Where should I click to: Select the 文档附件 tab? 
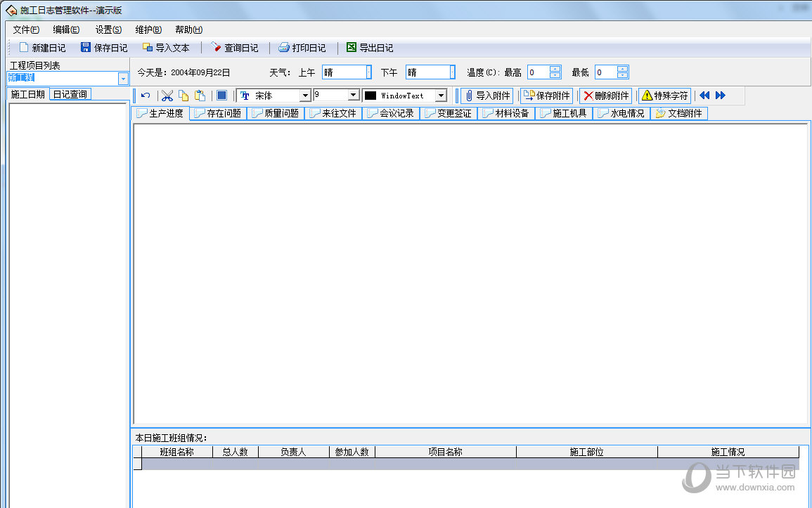[x=679, y=113]
